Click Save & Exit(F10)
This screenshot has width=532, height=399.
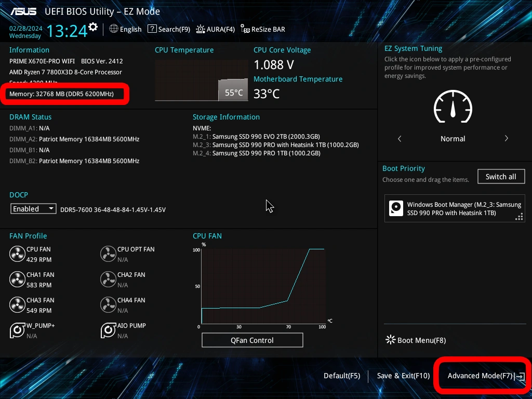point(403,376)
